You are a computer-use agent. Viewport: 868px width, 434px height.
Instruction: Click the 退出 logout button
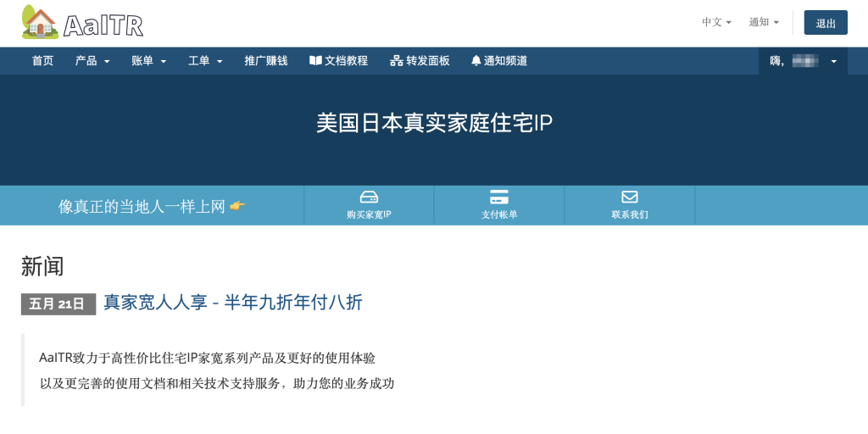pos(825,23)
